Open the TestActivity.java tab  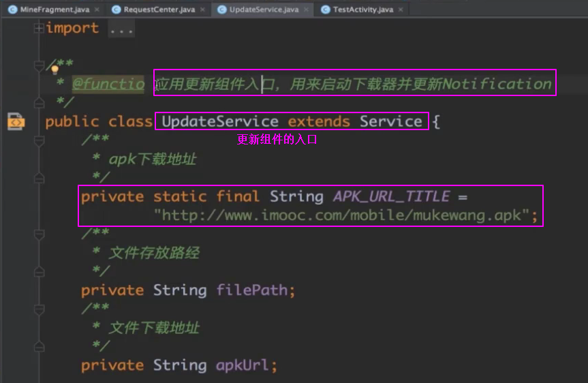click(x=363, y=10)
